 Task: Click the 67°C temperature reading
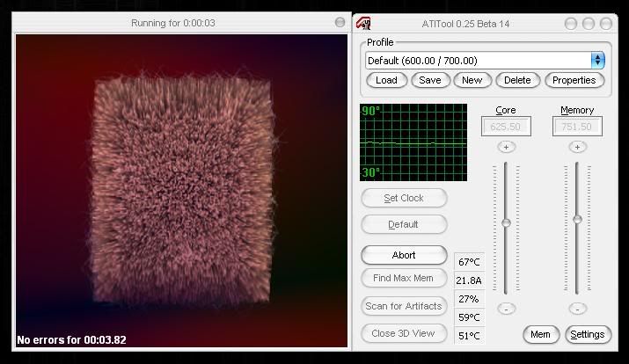[469, 262]
